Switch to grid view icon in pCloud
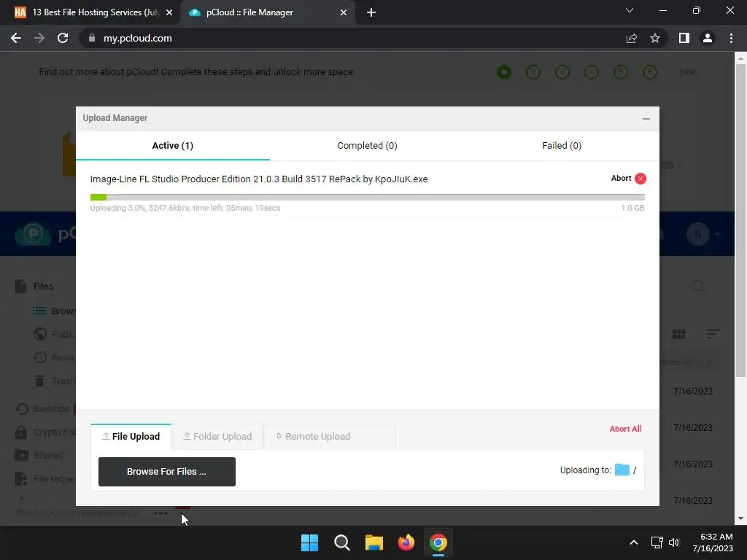This screenshot has width=747, height=560. pos(679,334)
